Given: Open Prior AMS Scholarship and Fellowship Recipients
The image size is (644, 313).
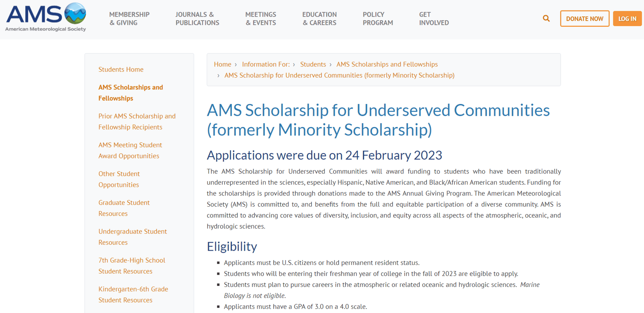Looking at the screenshot, I should (137, 121).
